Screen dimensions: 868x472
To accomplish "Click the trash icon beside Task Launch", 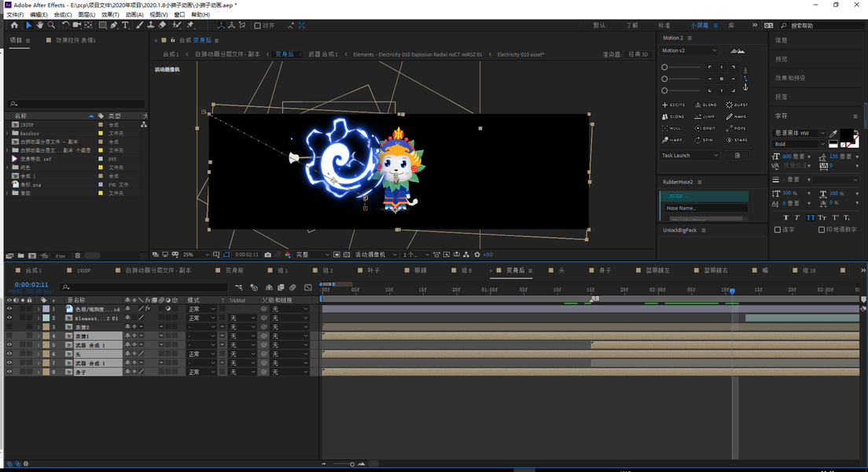I will coord(737,156).
